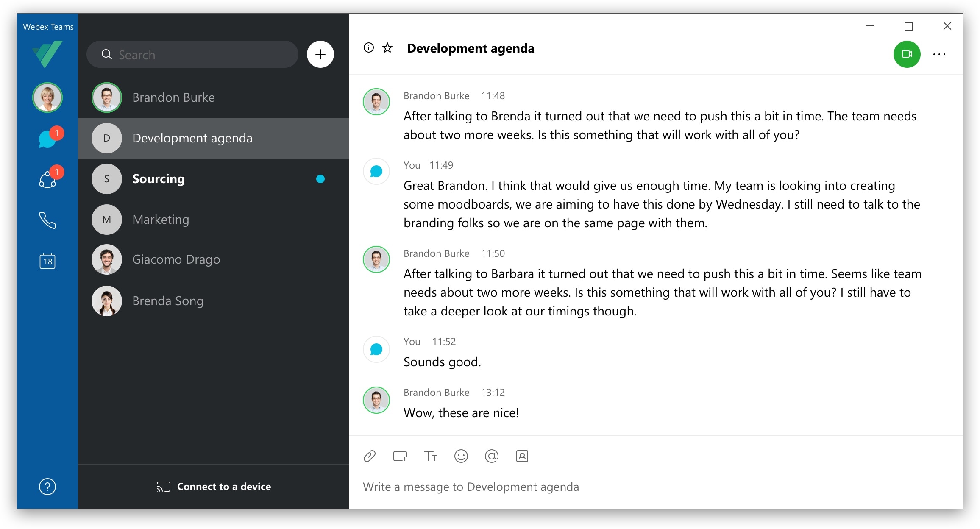
Task: Open the Messaging tab in sidebar
Action: [x=47, y=138]
